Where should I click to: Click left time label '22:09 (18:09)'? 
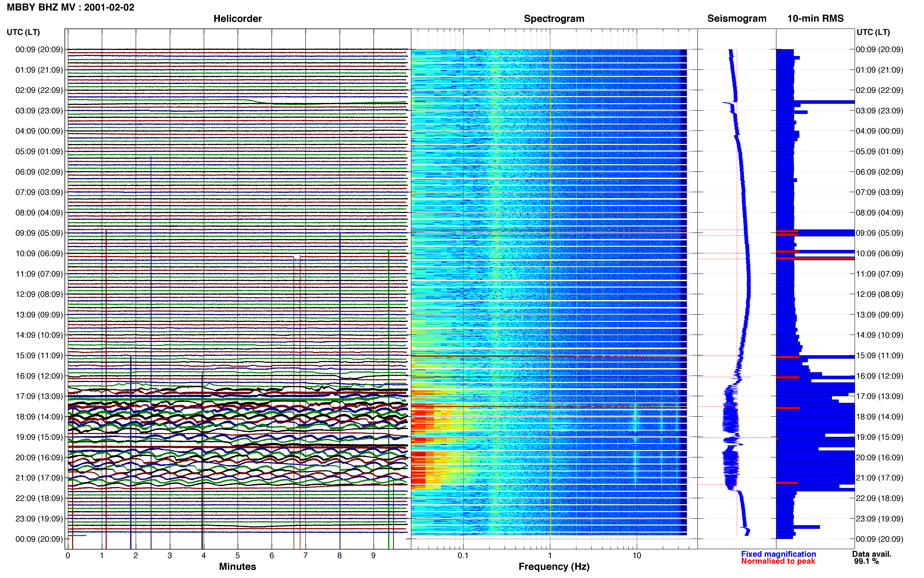point(39,498)
